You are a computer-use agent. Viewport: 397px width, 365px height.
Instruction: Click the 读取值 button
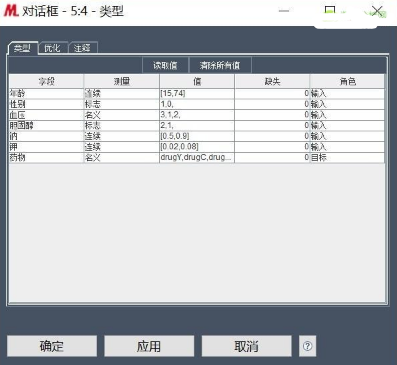coord(165,65)
